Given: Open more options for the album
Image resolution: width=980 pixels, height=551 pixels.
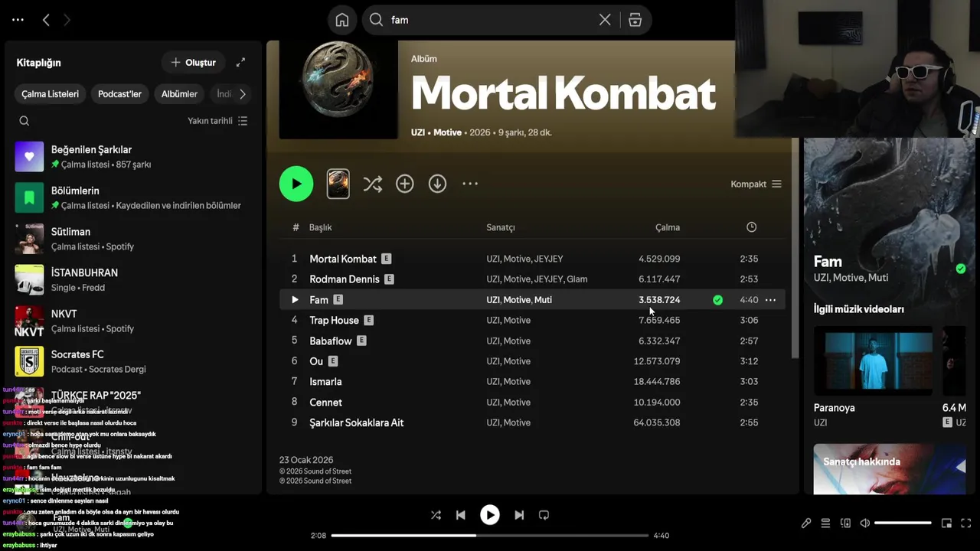Looking at the screenshot, I should (470, 184).
